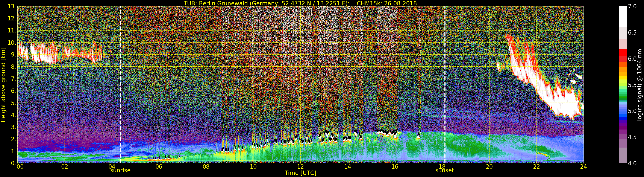Click the '9.' height axis tick label
The height and width of the screenshot is (177, 644).
click(14, 55)
